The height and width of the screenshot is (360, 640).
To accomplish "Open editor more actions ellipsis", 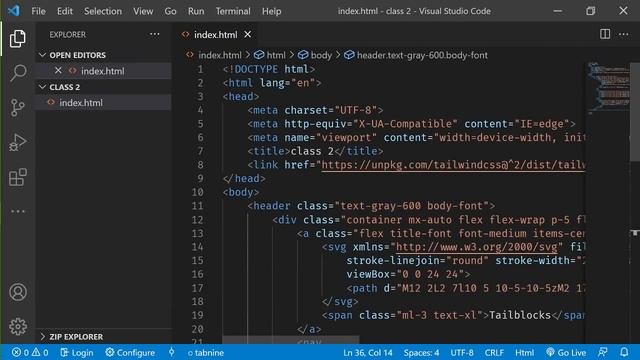I will click(x=623, y=34).
